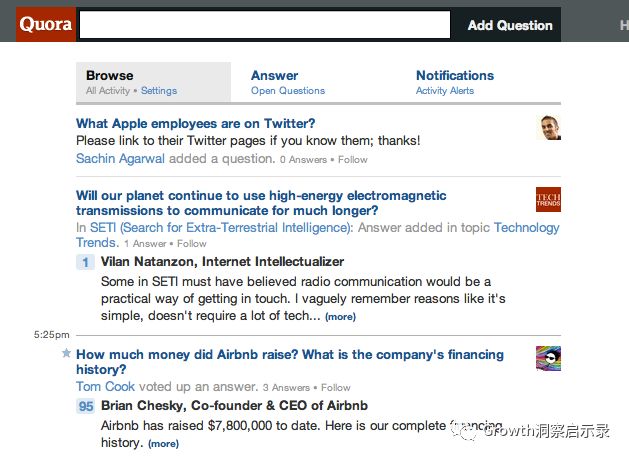Open the Browse Settings link
Viewport: 629px width, 458px height.
(x=159, y=91)
